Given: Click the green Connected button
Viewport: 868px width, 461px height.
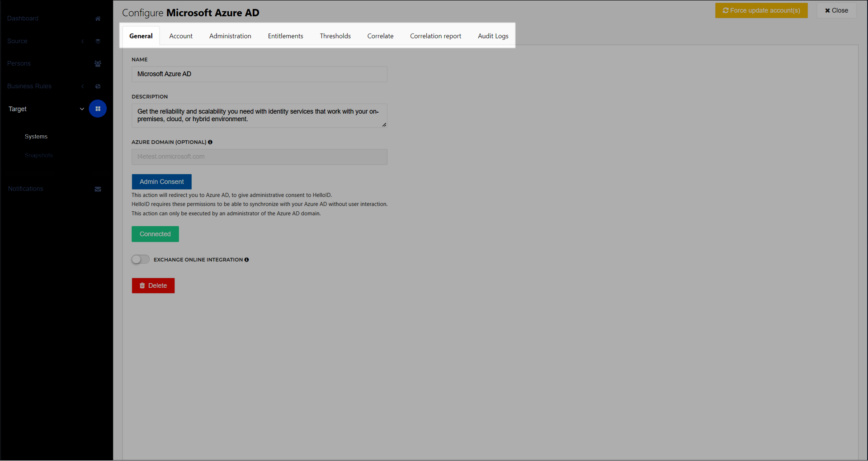Looking at the screenshot, I should pyautogui.click(x=155, y=234).
